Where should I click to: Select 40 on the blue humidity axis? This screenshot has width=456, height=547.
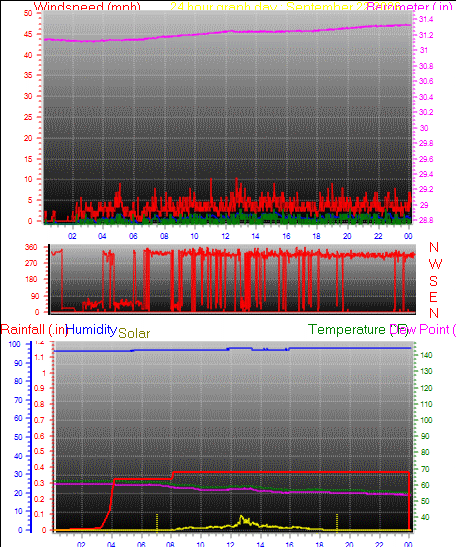[18, 456]
